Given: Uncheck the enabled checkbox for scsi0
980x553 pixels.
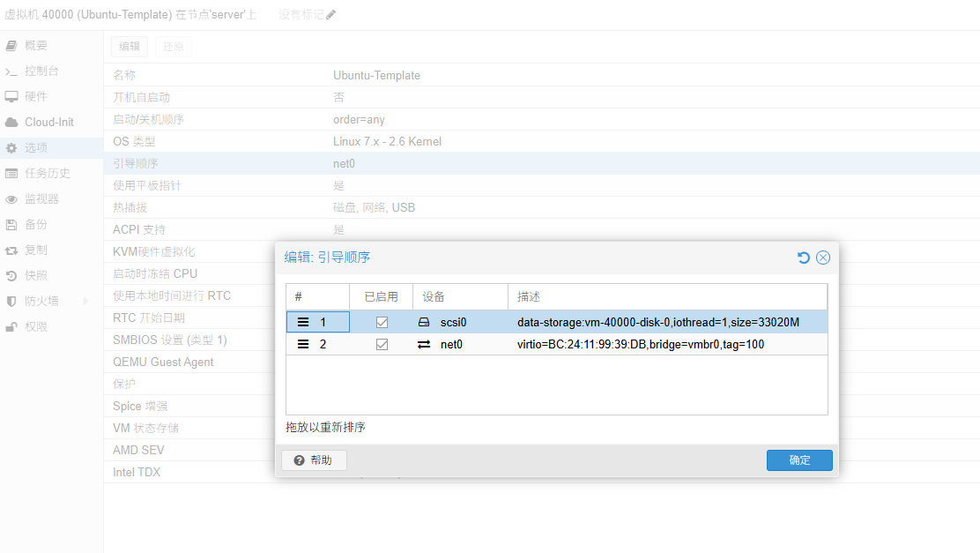Looking at the screenshot, I should tap(382, 322).
